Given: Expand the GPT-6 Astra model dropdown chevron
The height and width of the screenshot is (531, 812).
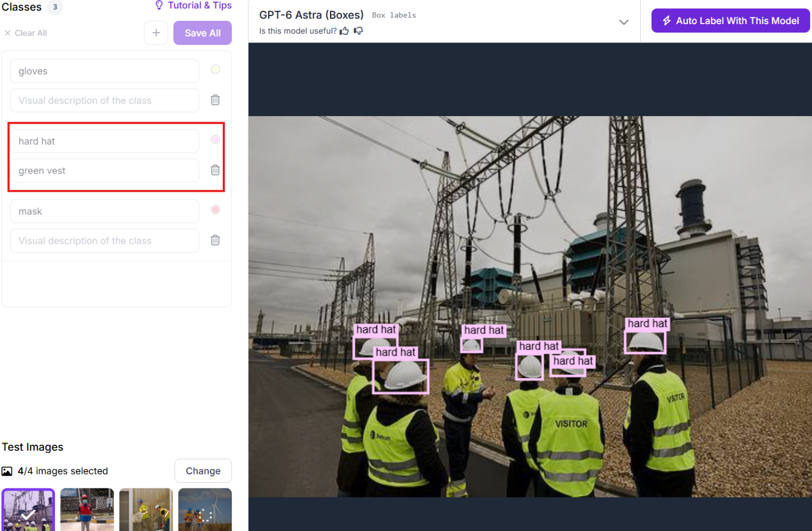Looking at the screenshot, I should pos(623,22).
